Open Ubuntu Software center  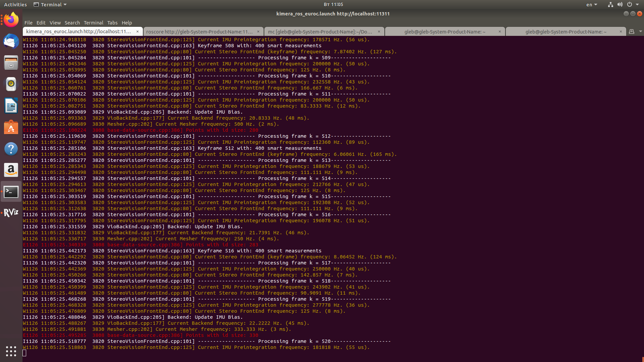pos(11,127)
